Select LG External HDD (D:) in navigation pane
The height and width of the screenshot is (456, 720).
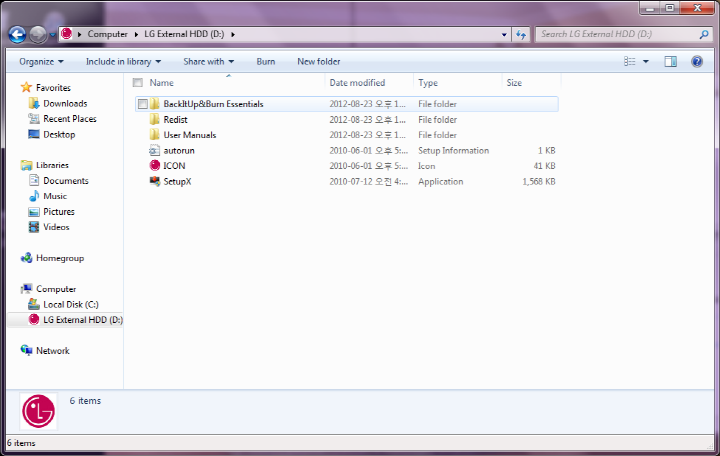[x=83, y=320]
